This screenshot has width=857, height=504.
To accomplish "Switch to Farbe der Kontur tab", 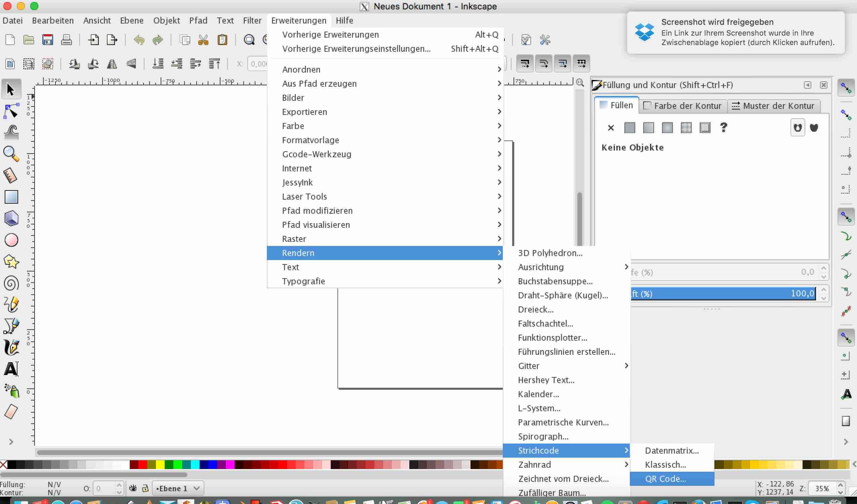I will 683,106.
